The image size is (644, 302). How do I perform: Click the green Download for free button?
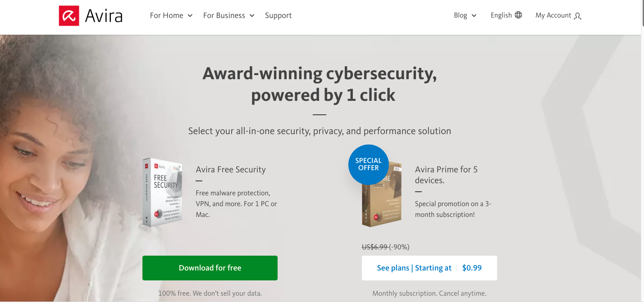coord(210,268)
